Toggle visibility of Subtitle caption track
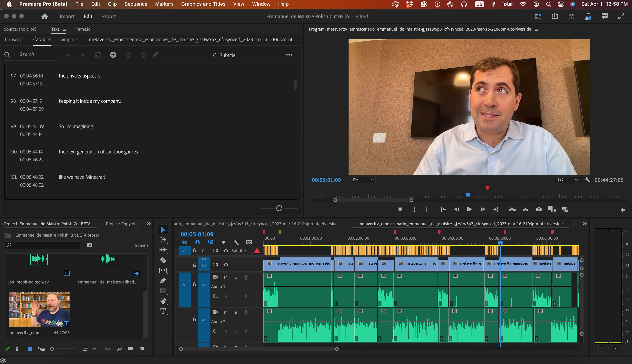The height and width of the screenshot is (364, 632). click(x=226, y=250)
